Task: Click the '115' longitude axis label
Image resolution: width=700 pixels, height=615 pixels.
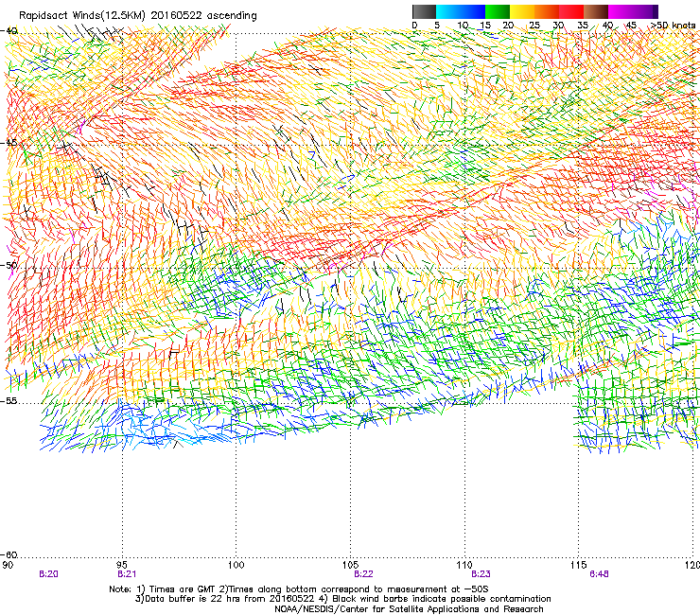Action: pyautogui.click(x=579, y=565)
